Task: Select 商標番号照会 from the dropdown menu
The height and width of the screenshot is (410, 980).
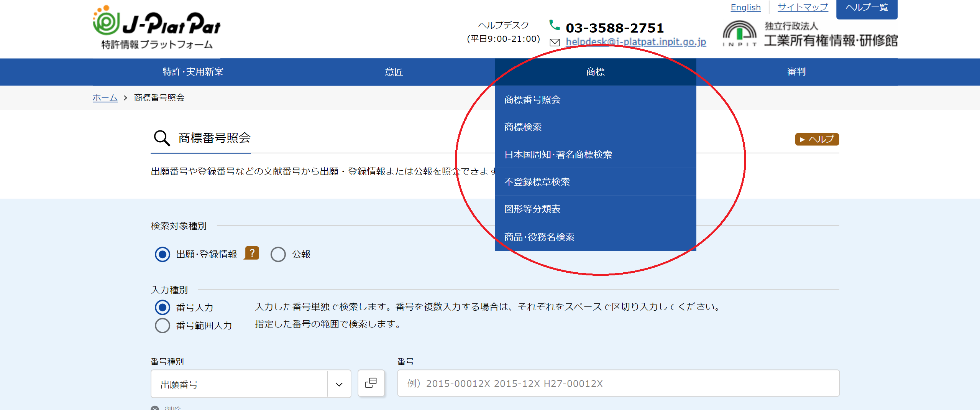Action: (x=596, y=99)
